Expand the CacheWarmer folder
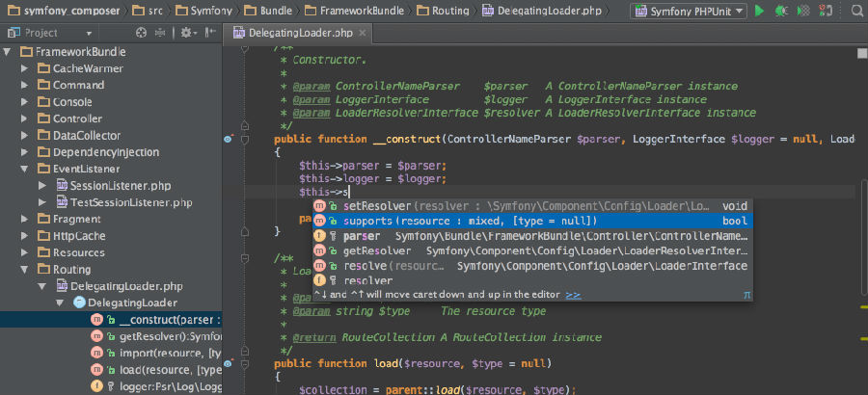This screenshot has height=395, width=868. pyautogui.click(x=27, y=69)
